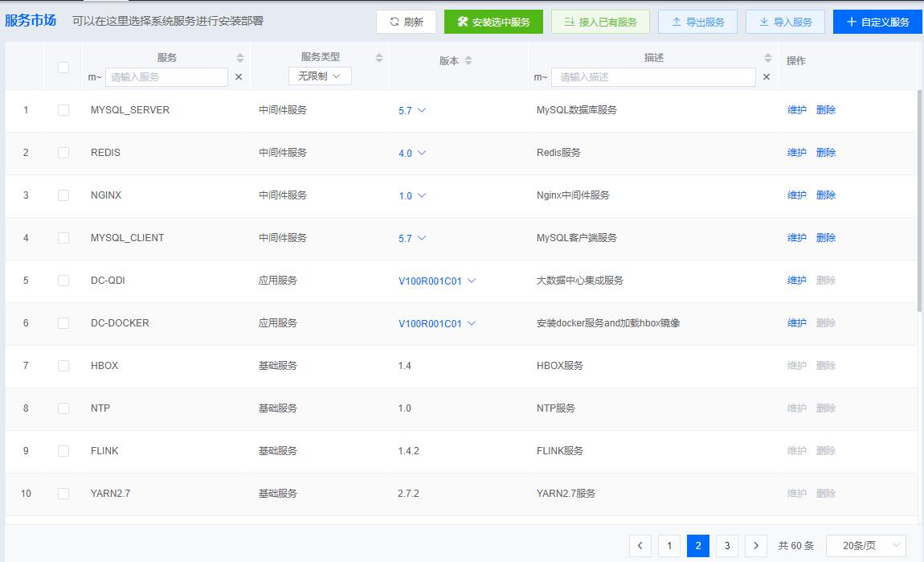Click 维护 link for MYSQL_SERVER
Image resolution: width=924 pixels, height=562 pixels.
796,110
